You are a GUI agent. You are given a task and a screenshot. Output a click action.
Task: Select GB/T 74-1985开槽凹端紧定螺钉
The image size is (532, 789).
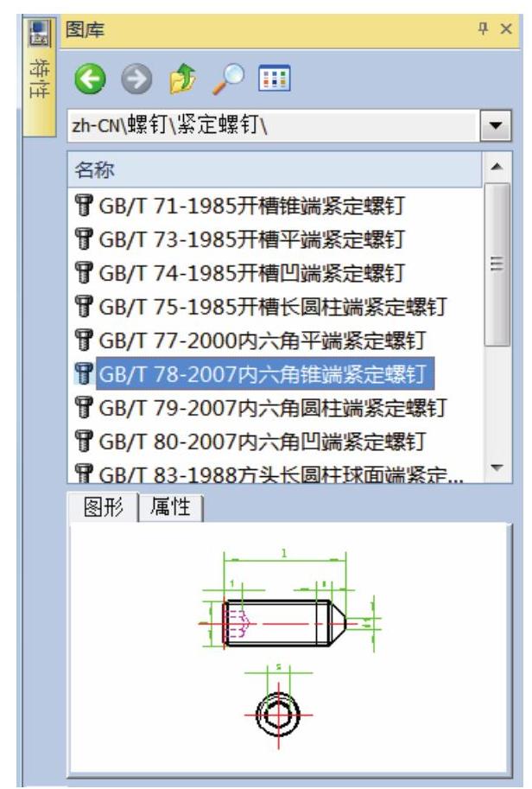tap(252, 273)
